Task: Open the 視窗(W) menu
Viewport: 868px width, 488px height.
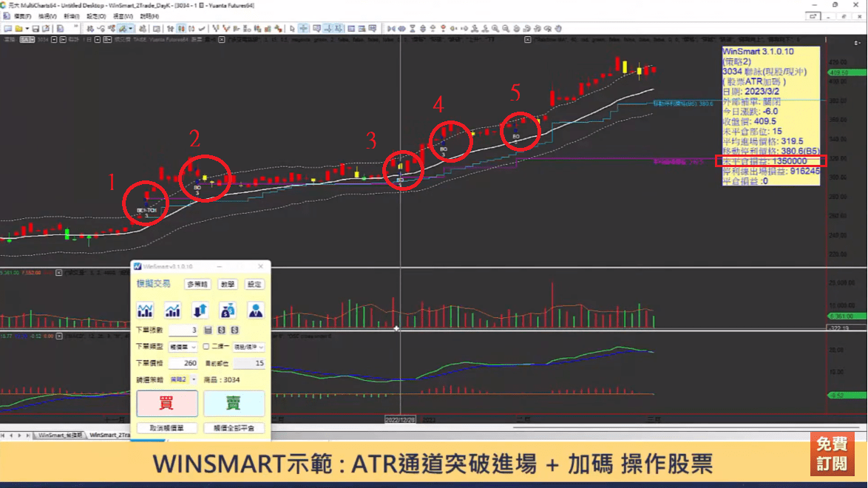Action: pyautogui.click(x=123, y=16)
